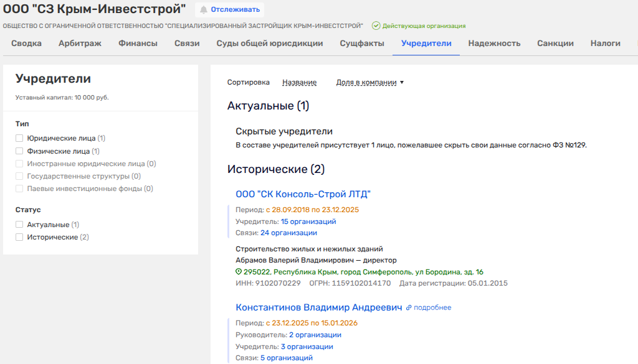Open the Доля в компании sort dropdown

click(x=370, y=82)
